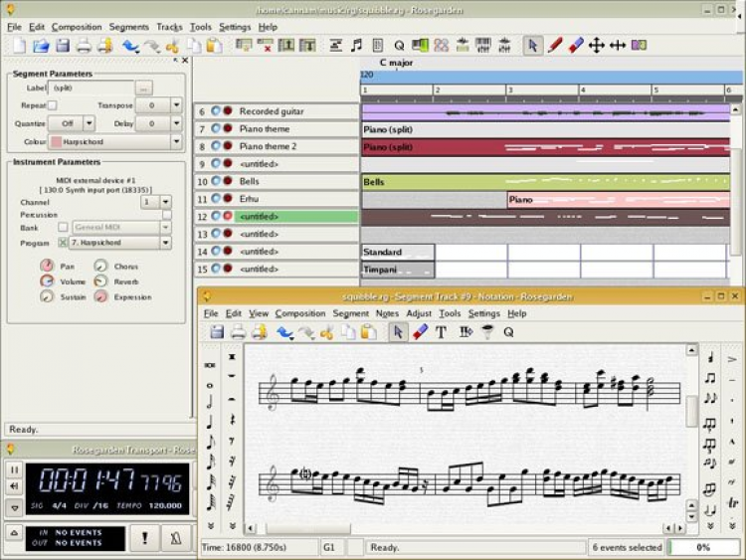
Task: Activate the four-way move tool
Action: coord(597,46)
